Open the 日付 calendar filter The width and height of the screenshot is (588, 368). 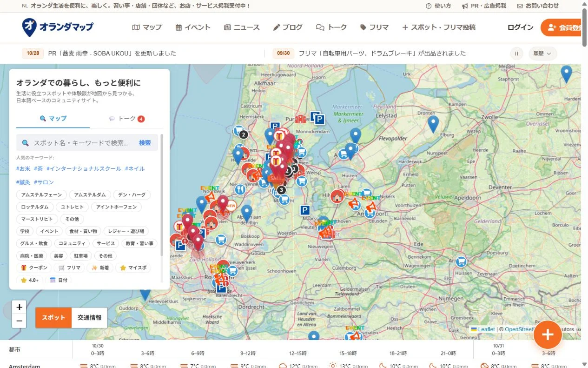(x=59, y=280)
